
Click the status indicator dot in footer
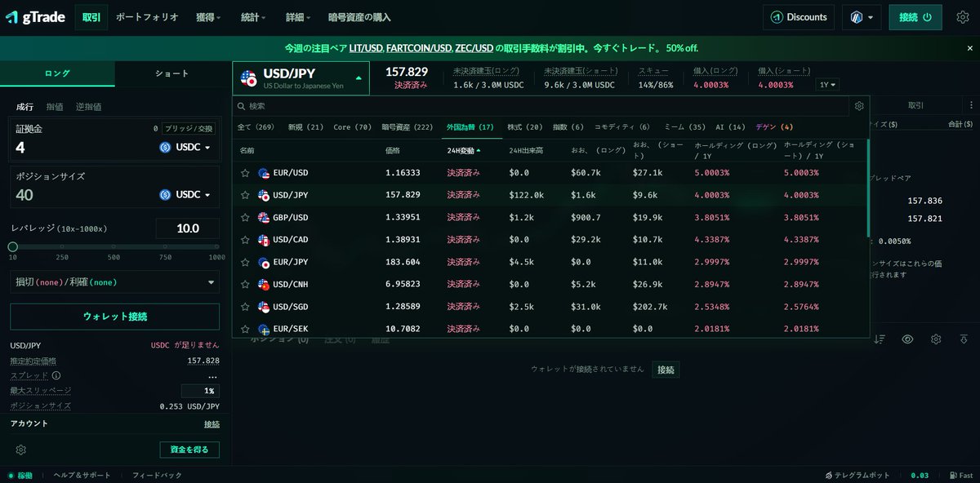11,475
